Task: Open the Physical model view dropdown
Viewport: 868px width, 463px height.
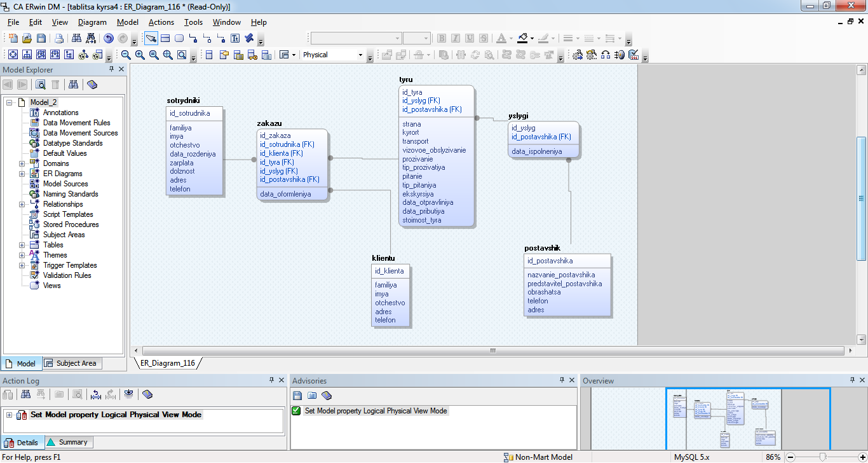Action: click(360, 55)
